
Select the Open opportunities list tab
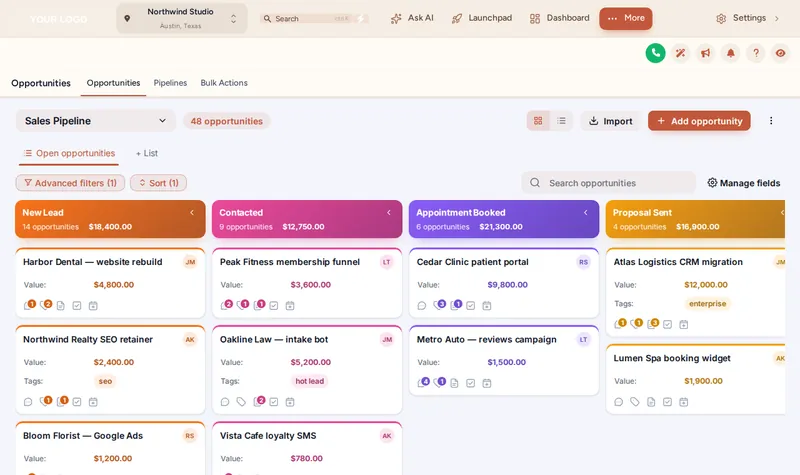click(x=69, y=154)
